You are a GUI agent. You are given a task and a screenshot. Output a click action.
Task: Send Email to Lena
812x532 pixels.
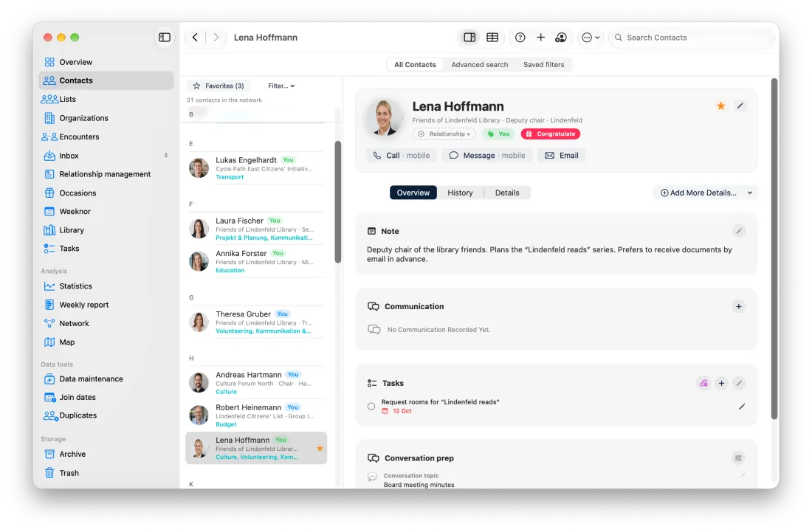click(x=561, y=155)
